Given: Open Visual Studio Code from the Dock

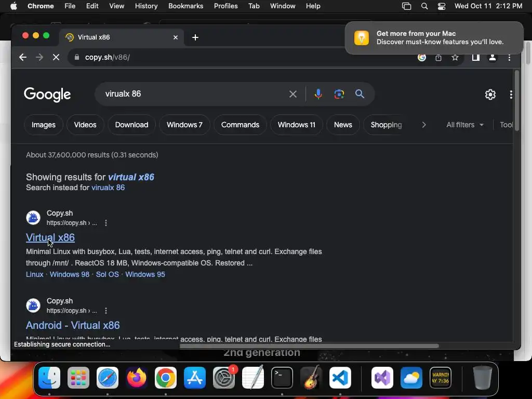Looking at the screenshot, I should point(340,378).
